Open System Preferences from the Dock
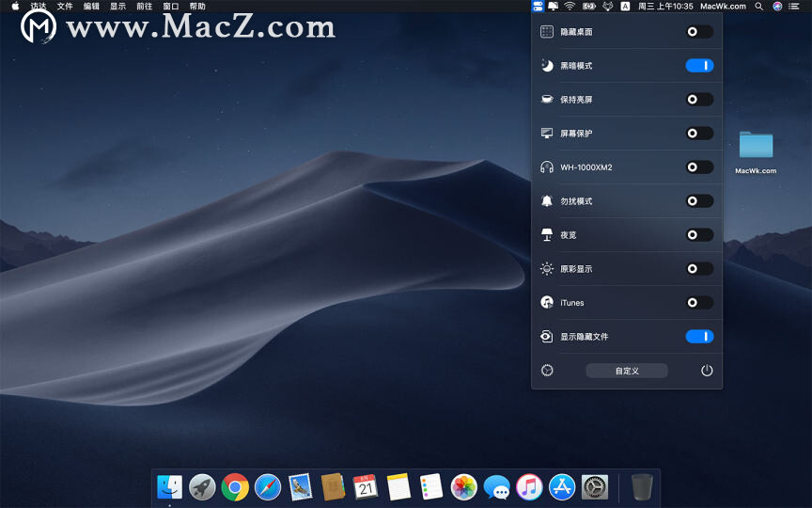The height and width of the screenshot is (508, 812). point(595,487)
